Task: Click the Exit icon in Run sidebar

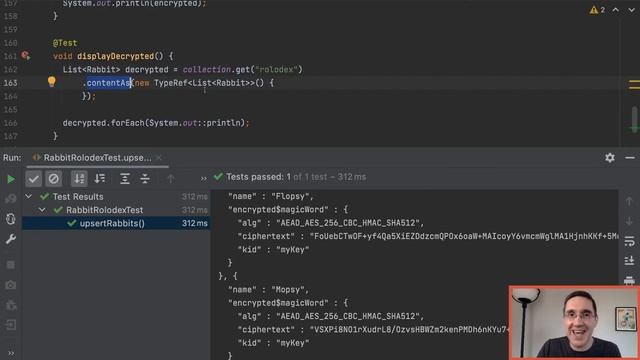Action: coord(11,325)
